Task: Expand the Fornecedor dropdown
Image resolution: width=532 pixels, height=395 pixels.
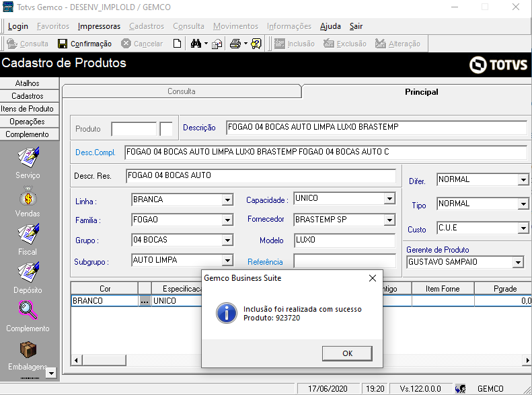Action: click(x=390, y=220)
